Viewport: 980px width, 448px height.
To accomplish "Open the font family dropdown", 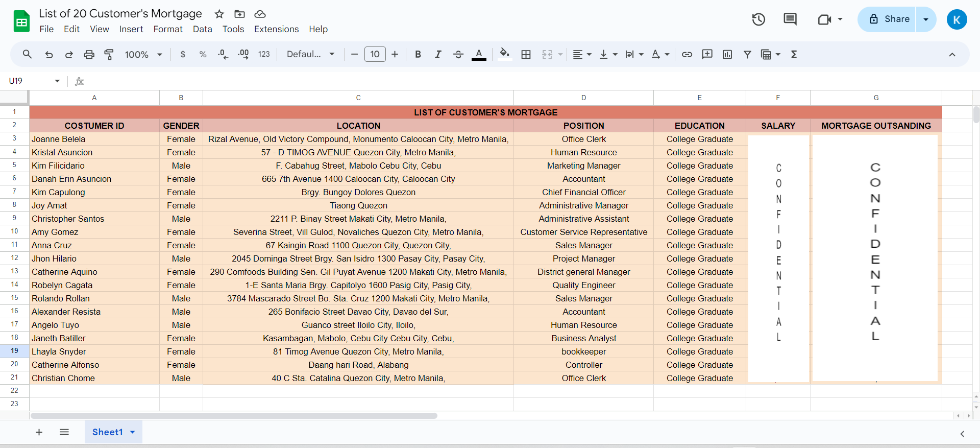I will pyautogui.click(x=310, y=54).
